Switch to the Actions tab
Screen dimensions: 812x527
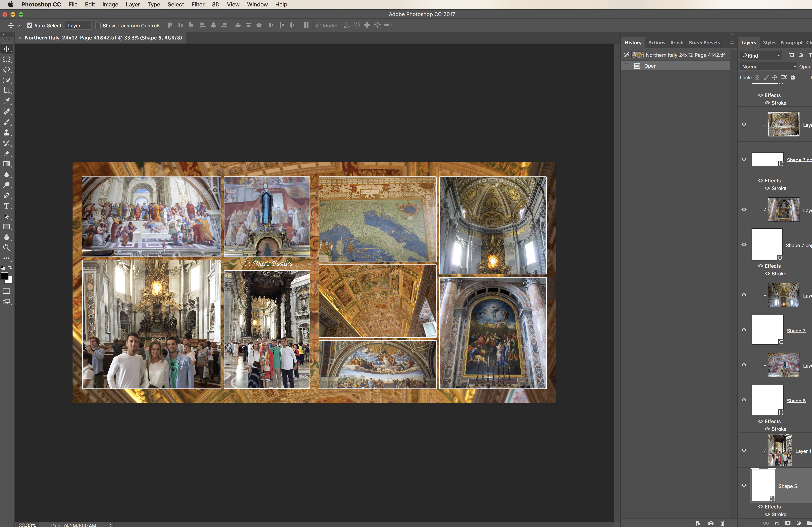(656, 43)
